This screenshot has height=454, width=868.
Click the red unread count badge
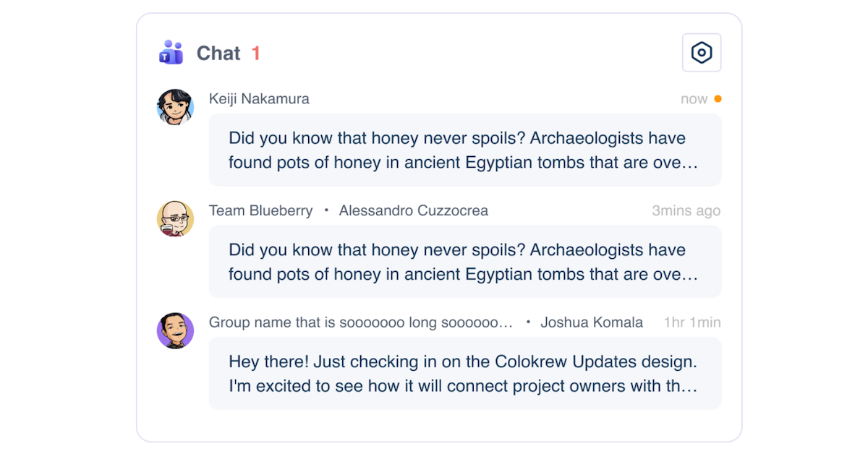click(x=256, y=53)
